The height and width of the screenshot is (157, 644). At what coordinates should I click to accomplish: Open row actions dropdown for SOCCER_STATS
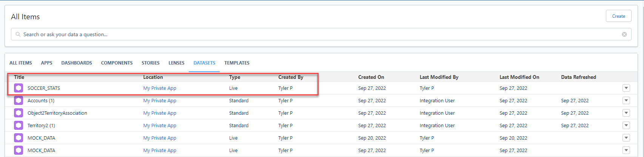click(x=626, y=88)
